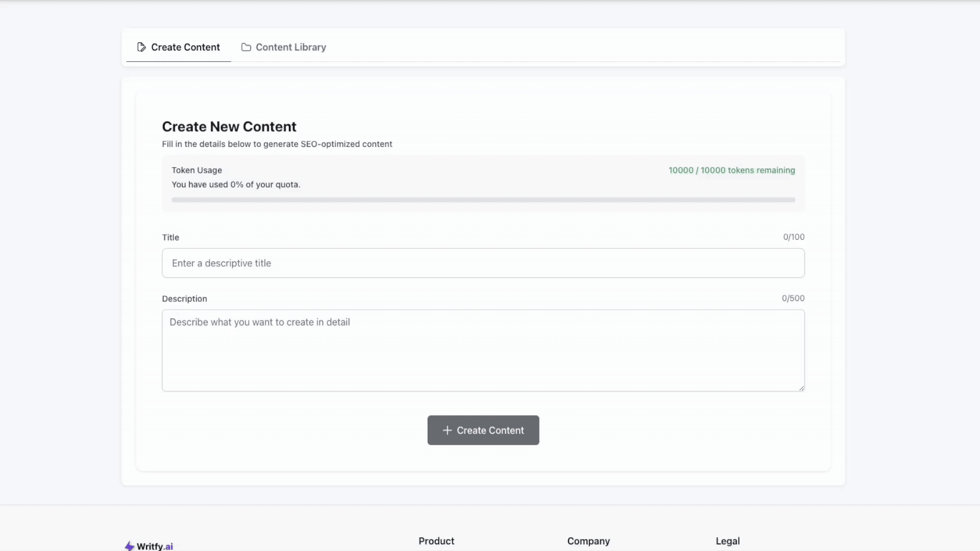This screenshot has width=980, height=551.
Task: Switch to the Content Library tab
Action: pos(290,47)
